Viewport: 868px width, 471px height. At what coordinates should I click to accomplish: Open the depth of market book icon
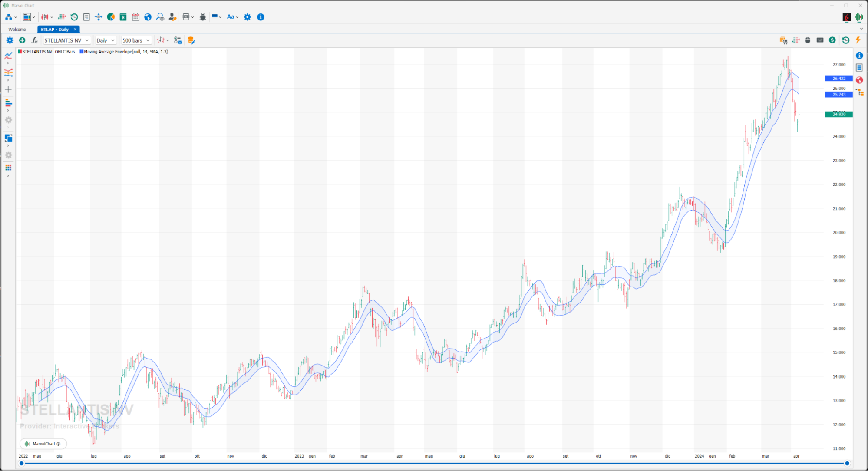coord(62,17)
